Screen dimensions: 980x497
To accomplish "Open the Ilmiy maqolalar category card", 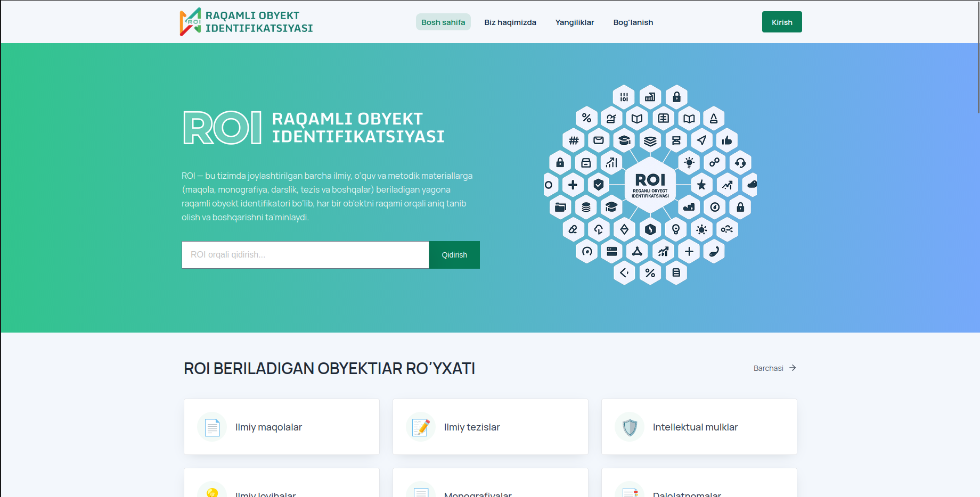I will [x=281, y=427].
